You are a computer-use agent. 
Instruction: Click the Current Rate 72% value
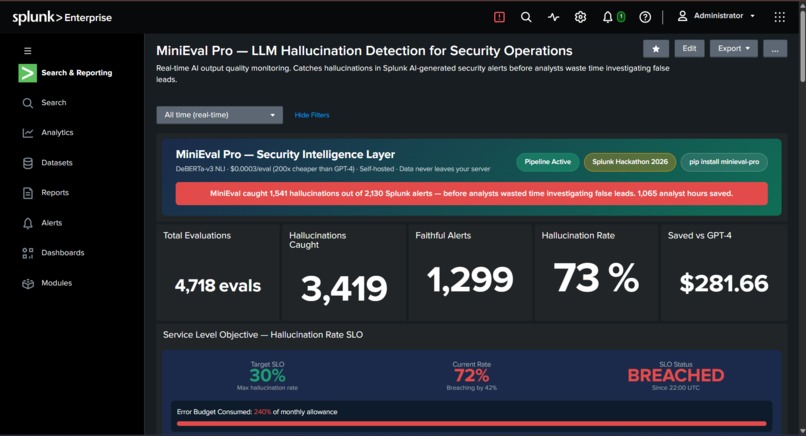click(x=471, y=375)
